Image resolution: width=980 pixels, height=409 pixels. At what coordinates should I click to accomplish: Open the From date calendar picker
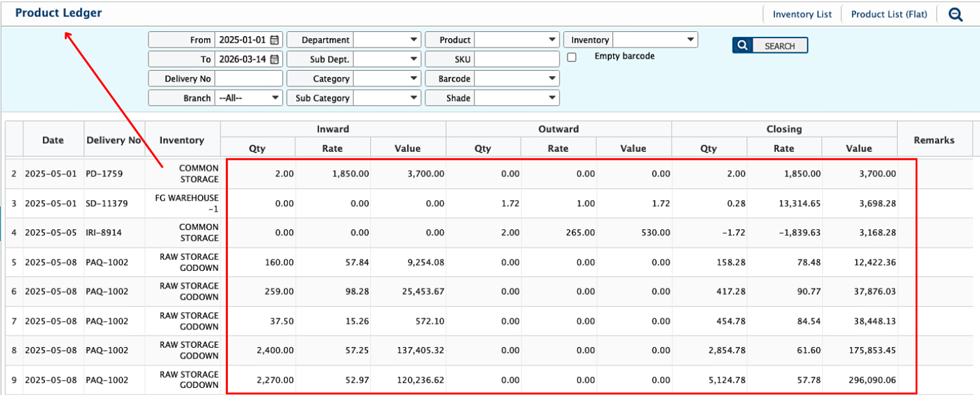click(275, 40)
